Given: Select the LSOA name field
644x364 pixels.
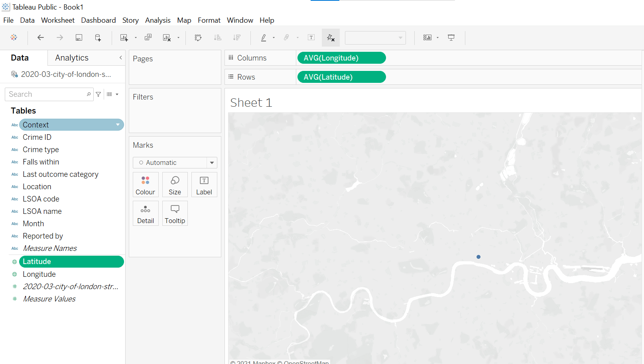Looking at the screenshot, I should coord(42,211).
